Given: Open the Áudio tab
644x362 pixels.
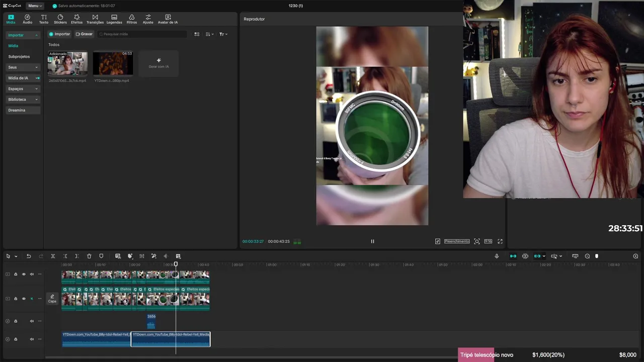Looking at the screenshot, I should coord(27,19).
